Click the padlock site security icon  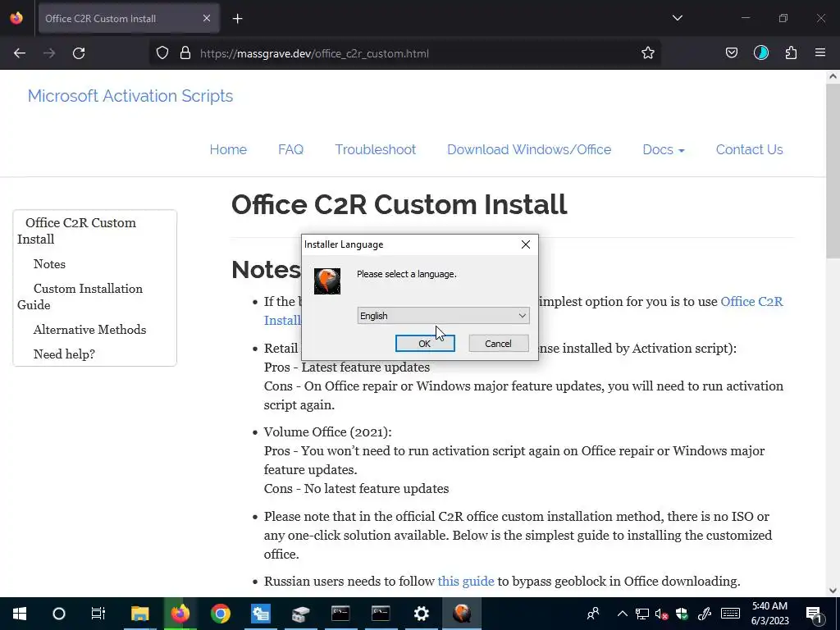click(185, 53)
